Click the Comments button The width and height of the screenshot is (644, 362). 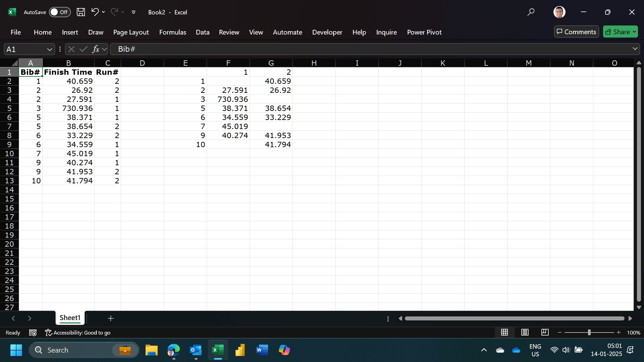coord(576,32)
